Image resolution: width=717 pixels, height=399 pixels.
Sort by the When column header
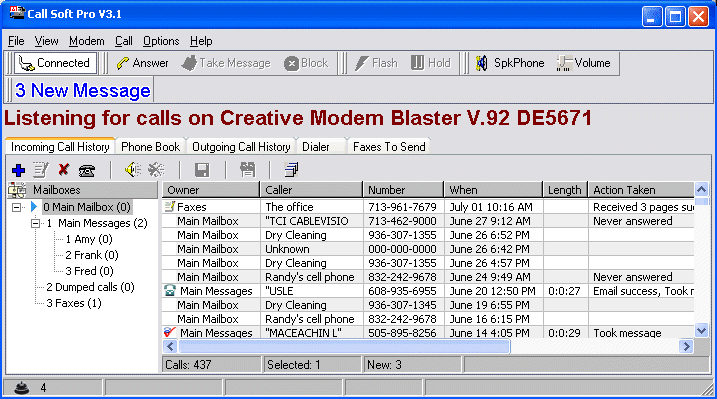point(492,190)
